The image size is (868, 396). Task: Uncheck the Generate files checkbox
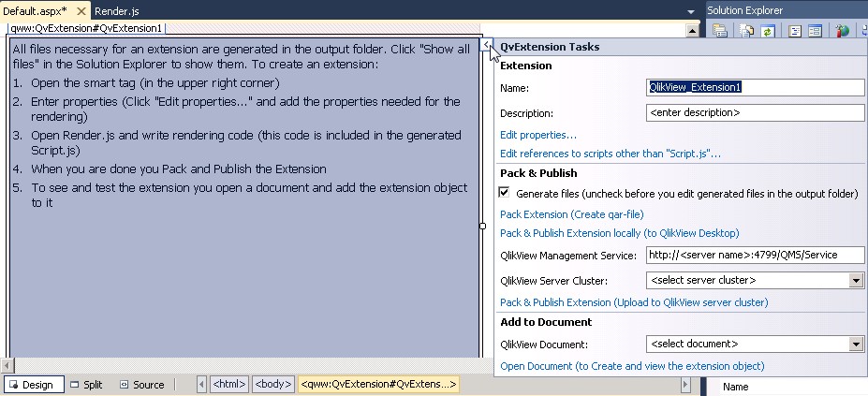click(504, 192)
